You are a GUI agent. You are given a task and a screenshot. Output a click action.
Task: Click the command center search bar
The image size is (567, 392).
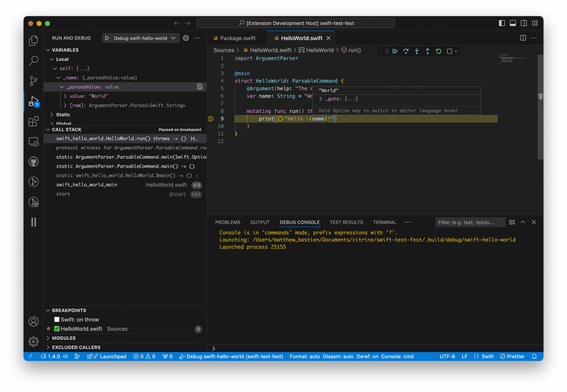295,23
